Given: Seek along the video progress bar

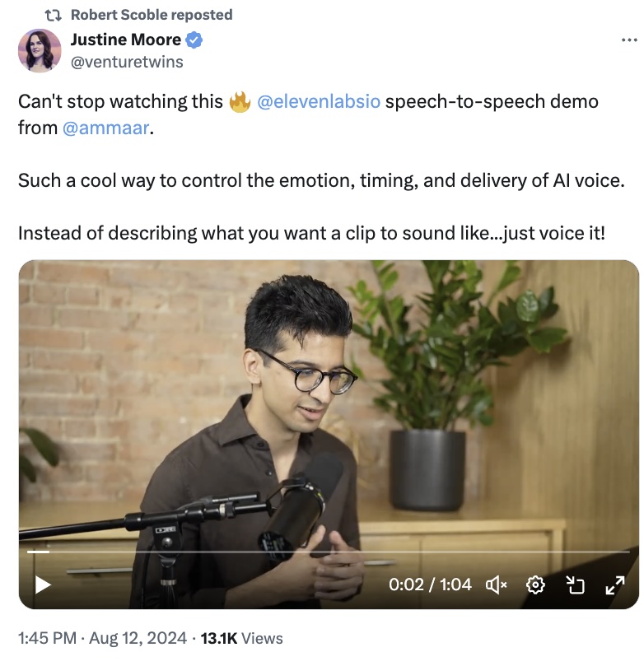Looking at the screenshot, I should 328,552.
